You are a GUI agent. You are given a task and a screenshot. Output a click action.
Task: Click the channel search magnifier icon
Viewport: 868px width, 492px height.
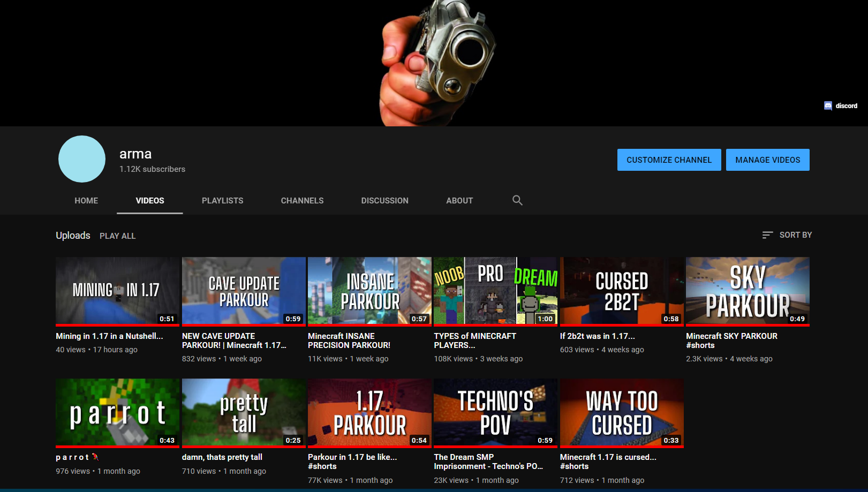point(517,200)
